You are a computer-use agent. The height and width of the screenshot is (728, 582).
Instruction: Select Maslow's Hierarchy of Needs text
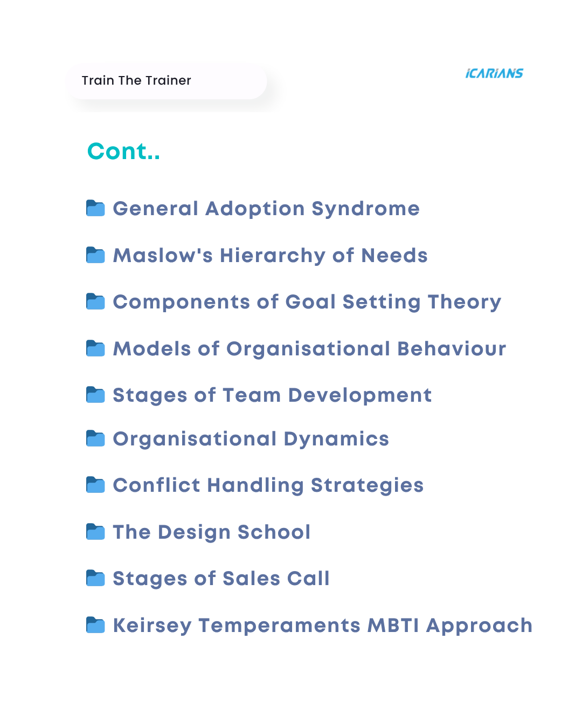coord(270,256)
